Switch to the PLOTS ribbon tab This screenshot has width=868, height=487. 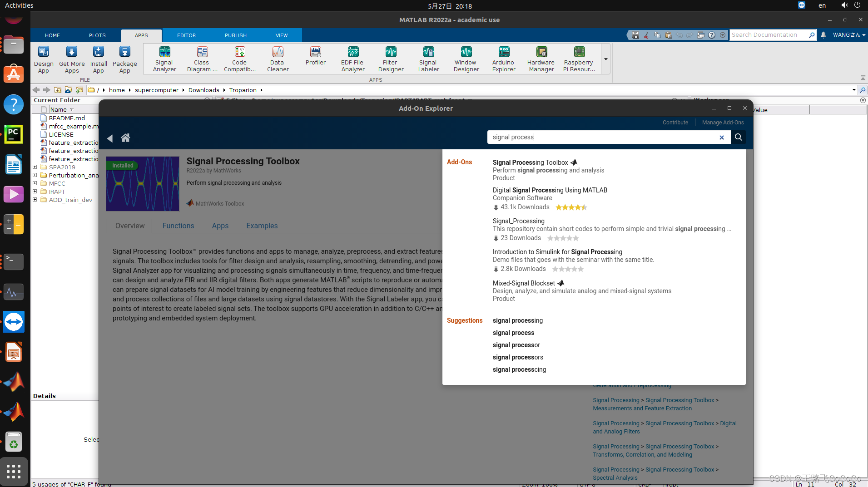coord(97,35)
